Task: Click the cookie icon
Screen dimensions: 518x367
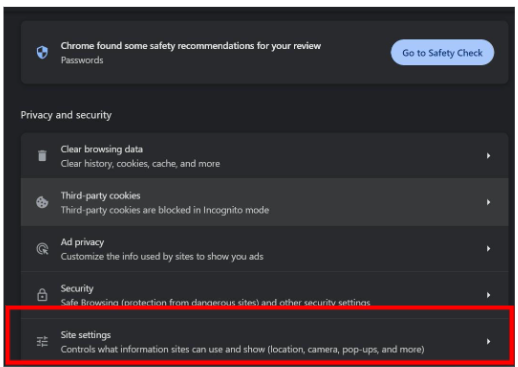Action: pyautogui.click(x=42, y=202)
